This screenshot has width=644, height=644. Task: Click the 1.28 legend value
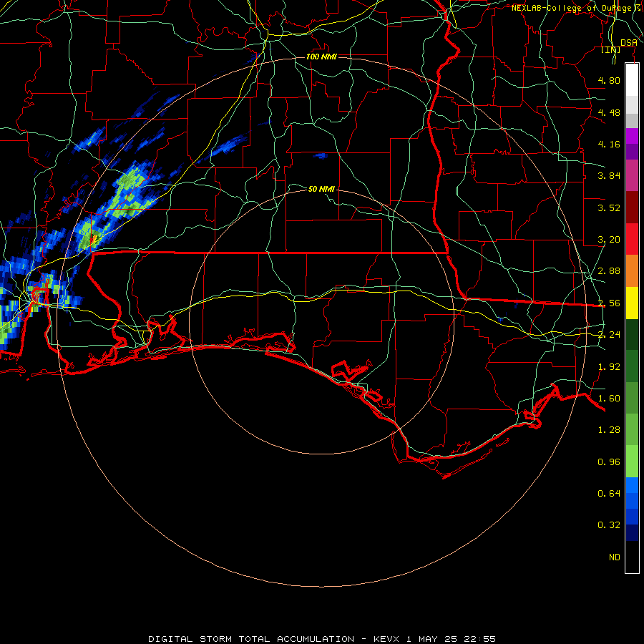coord(609,430)
